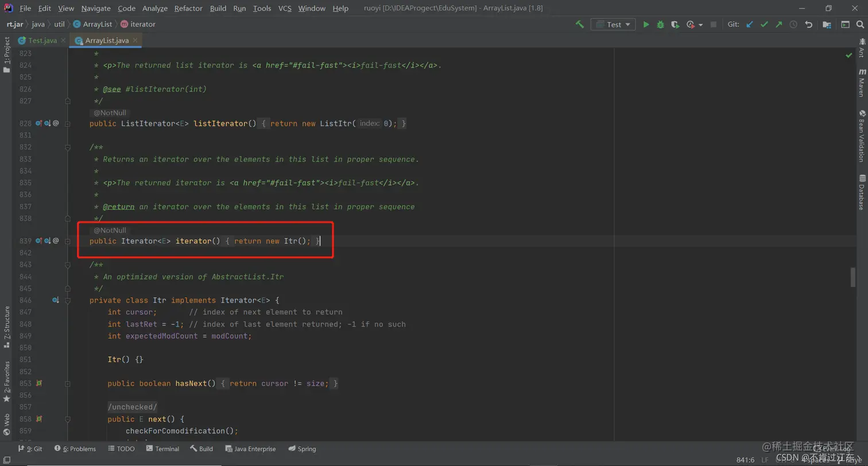Viewport: 868px width, 466px height.
Task: Expand the folded iterator() method on line 839
Action: click(x=68, y=241)
